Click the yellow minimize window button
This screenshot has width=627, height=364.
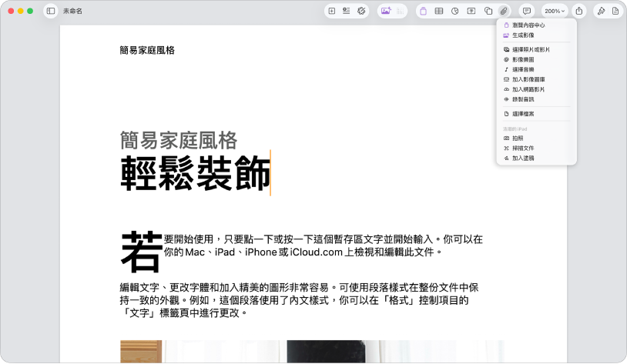point(20,12)
